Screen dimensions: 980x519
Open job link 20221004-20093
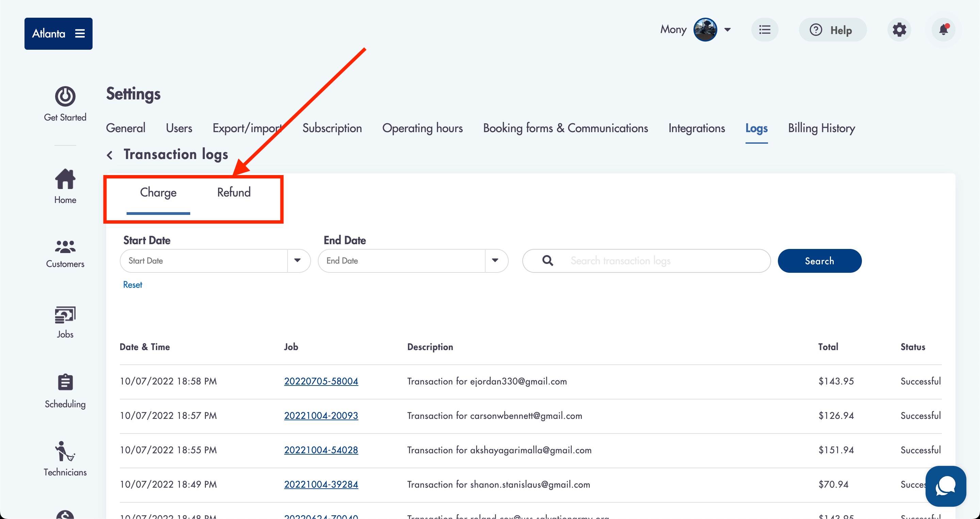tap(321, 415)
